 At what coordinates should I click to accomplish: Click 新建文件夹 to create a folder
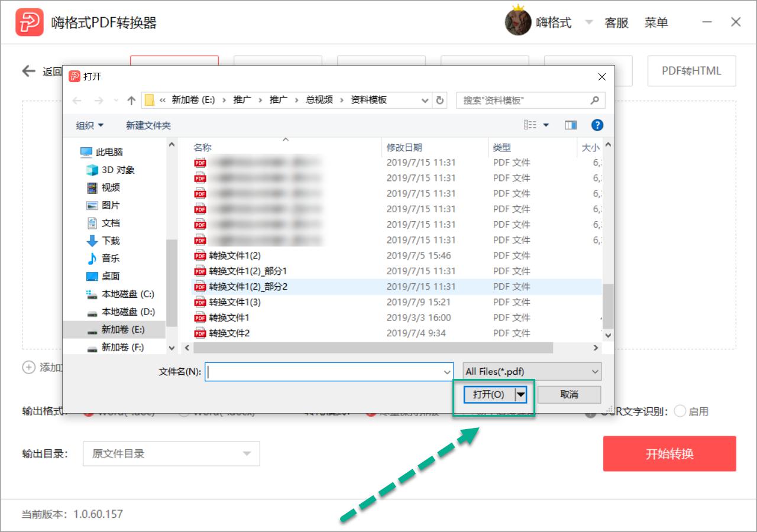tap(148, 125)
